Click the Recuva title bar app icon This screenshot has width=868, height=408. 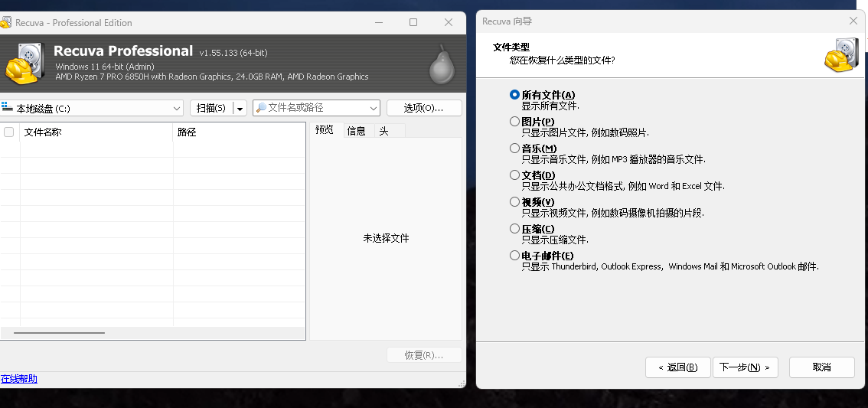point(6,23)
